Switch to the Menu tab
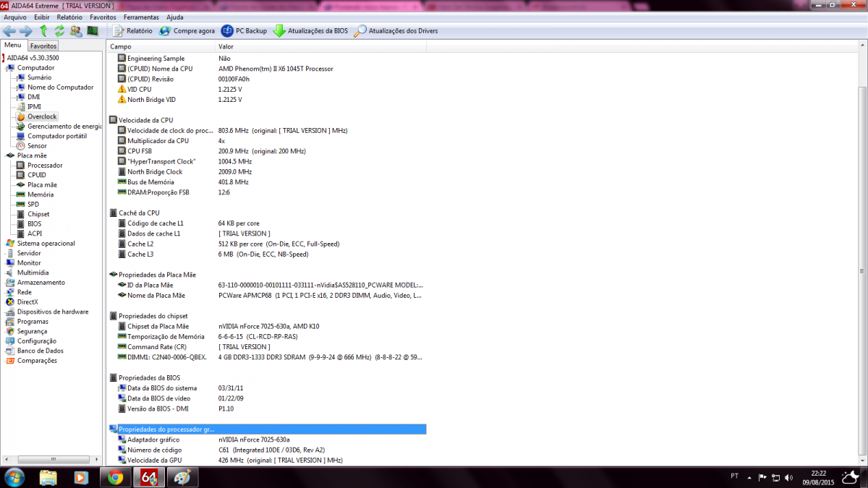Viewport: 868px width, 488px height. click(x=13, y=45)
